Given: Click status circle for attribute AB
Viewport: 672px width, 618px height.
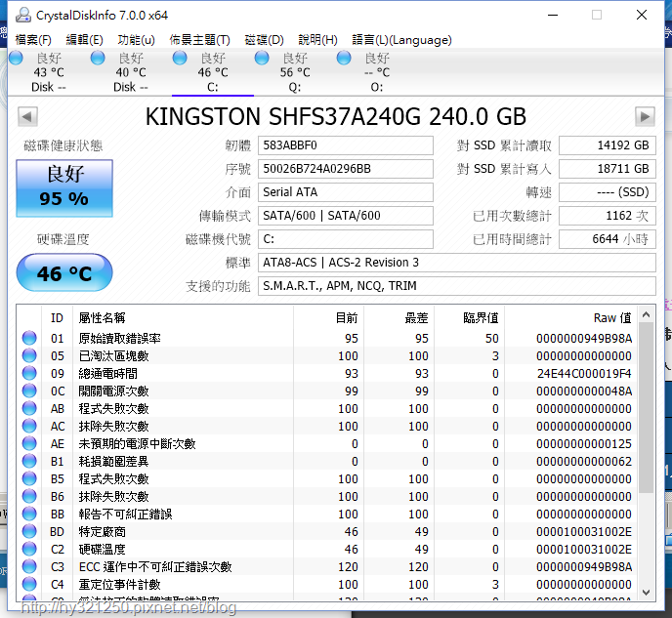Looking at the screenshot, I should click(29, 408).
